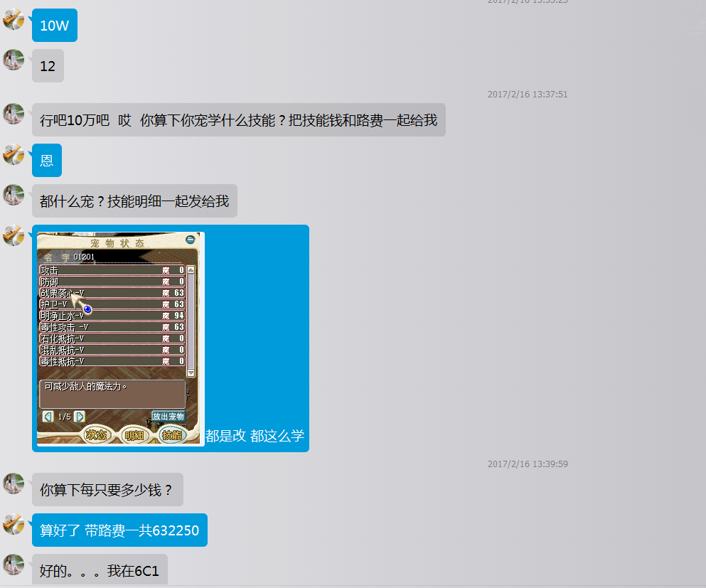This screenshot has width=706, height=588.
Task: Click the avatar beside the 10W message
Action: [14, 19]
